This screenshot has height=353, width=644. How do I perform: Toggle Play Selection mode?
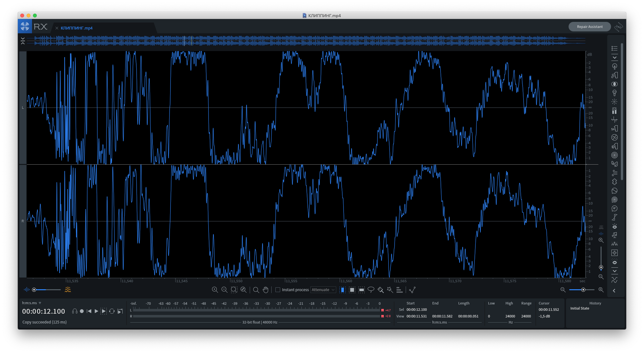coord(104,311)
